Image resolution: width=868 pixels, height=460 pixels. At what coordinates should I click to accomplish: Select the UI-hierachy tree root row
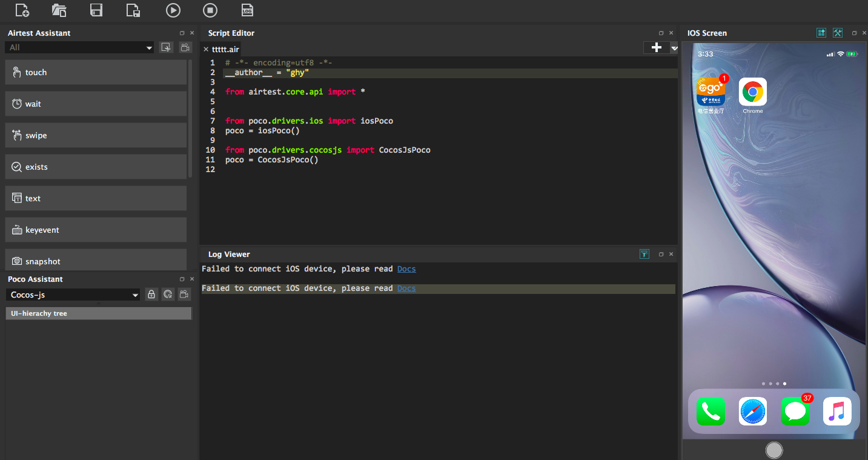[99, 313]
